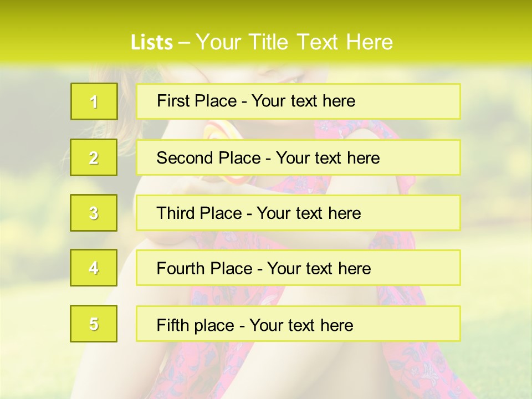Viewport: 532px width, 399px height.
Task: Click the slide title text
Action: [262, 42]
